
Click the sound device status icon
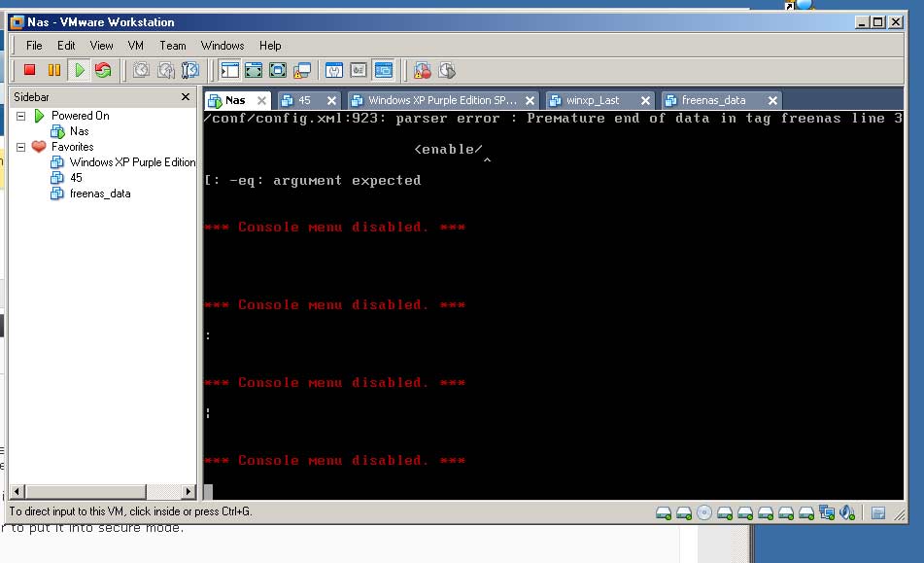coord(847,512)
